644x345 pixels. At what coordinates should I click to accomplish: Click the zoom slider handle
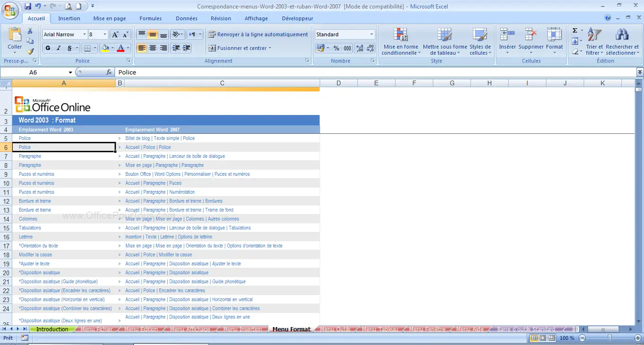point(610,338)
